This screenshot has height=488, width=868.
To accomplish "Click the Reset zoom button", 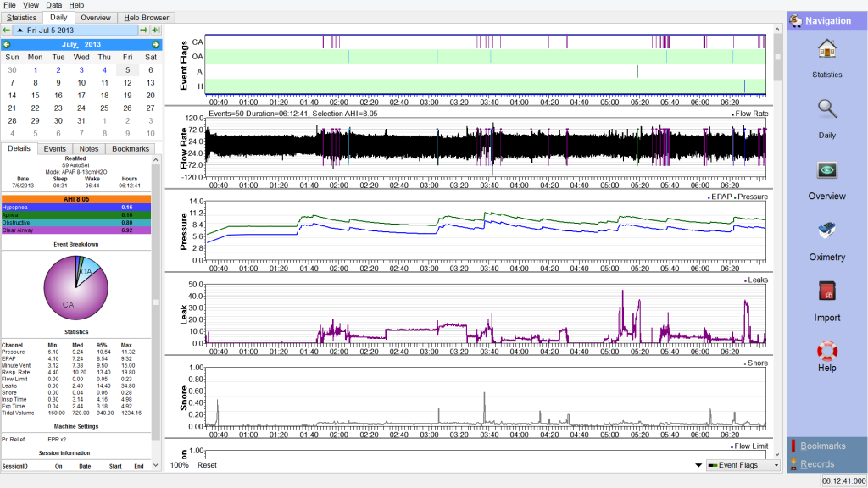I will (207, 465).
